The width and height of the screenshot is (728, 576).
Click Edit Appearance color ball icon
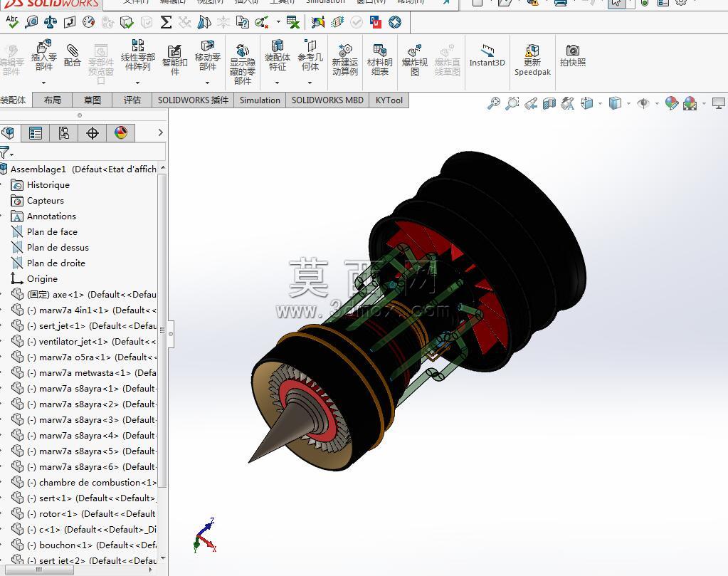click(671, 103)
